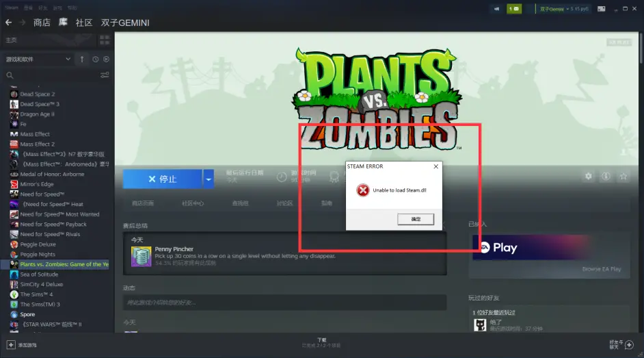Click the green notifications mail button
Image resolution: width=644 pixels, height=358 pixels.
[514, 9]
